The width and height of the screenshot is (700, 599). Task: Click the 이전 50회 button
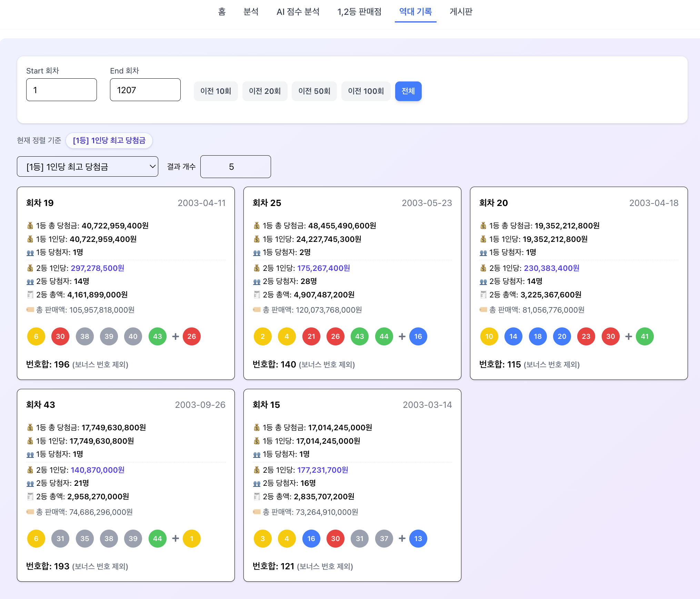pos(314,91)
